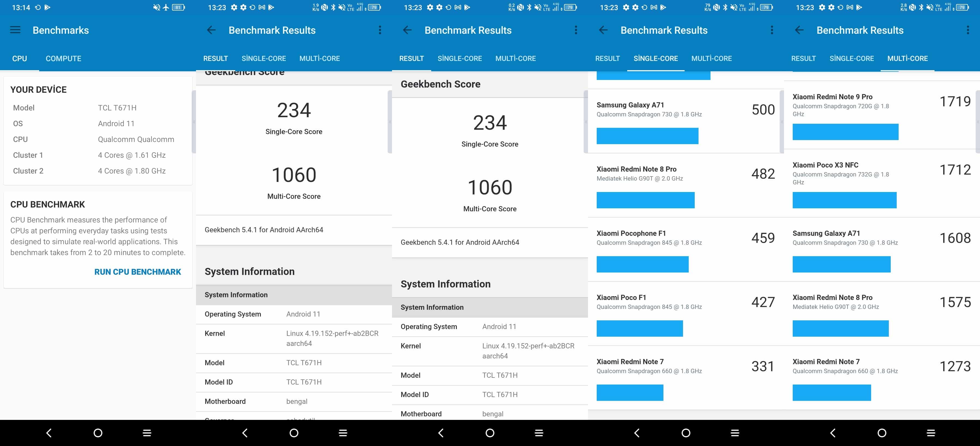This screenshot has height=446, width=980.
Task: Tap RUN CPU BENCHMARK
Action: pos(138,272)
